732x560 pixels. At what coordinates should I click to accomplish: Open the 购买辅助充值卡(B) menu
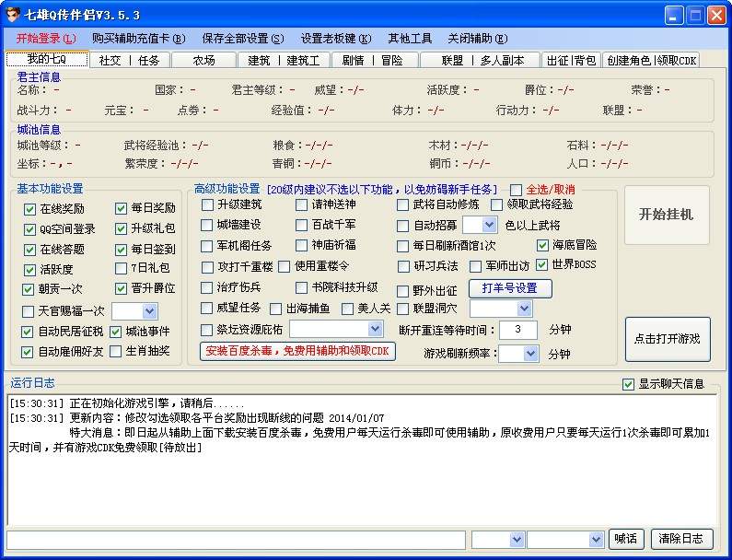139,39
